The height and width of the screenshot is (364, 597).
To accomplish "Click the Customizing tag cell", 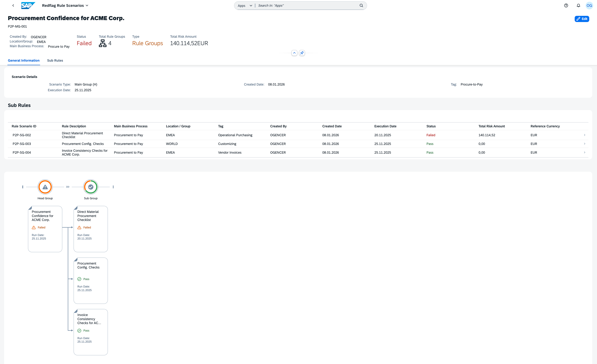I will point(227,144).
